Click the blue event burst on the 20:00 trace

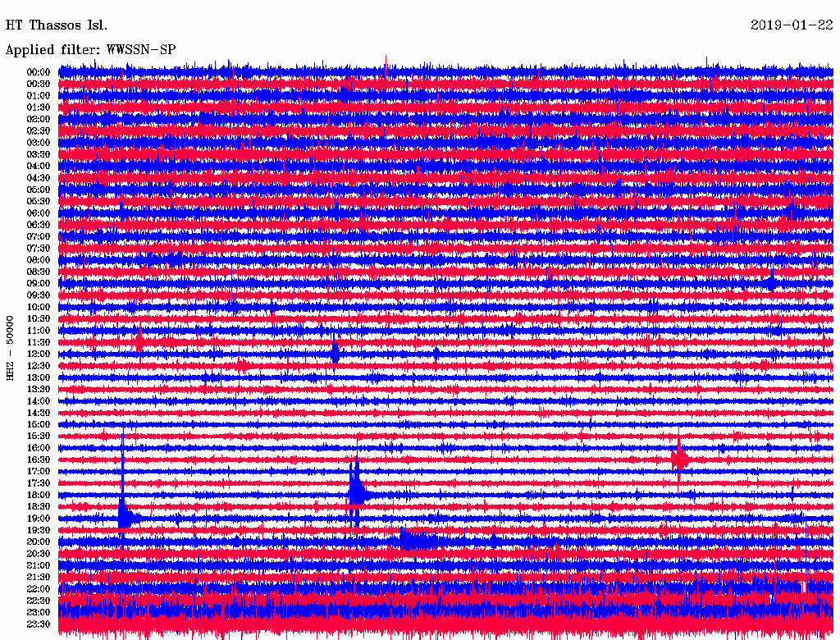click(418, 539)
